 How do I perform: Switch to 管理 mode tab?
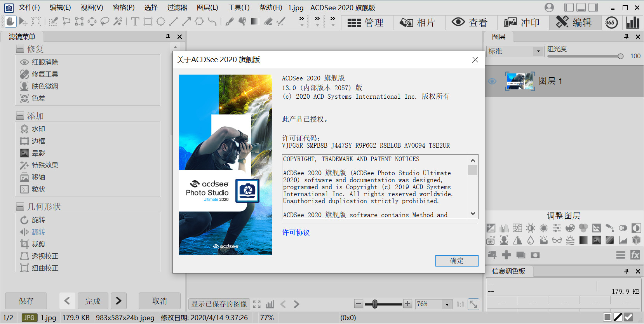367,23
